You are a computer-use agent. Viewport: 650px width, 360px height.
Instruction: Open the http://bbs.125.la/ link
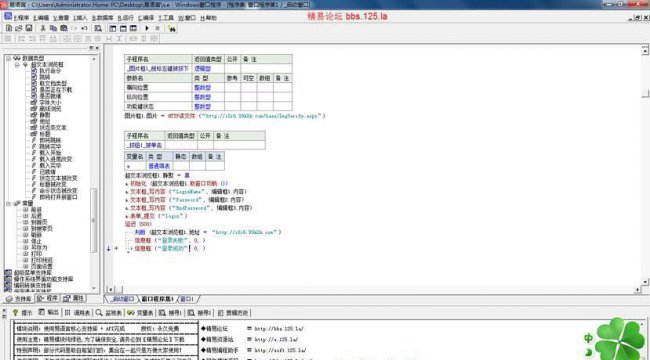click(x=279, y=329)
